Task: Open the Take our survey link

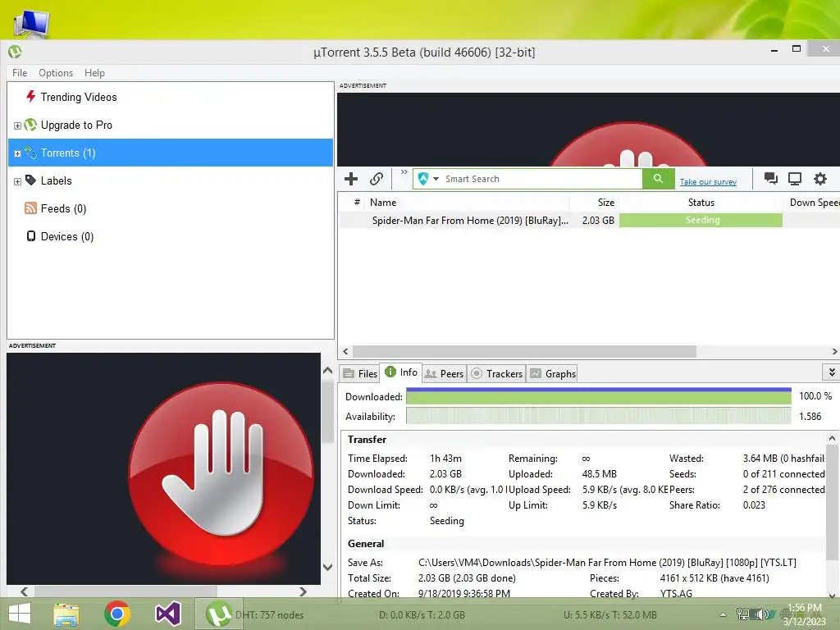Action: 708,181
